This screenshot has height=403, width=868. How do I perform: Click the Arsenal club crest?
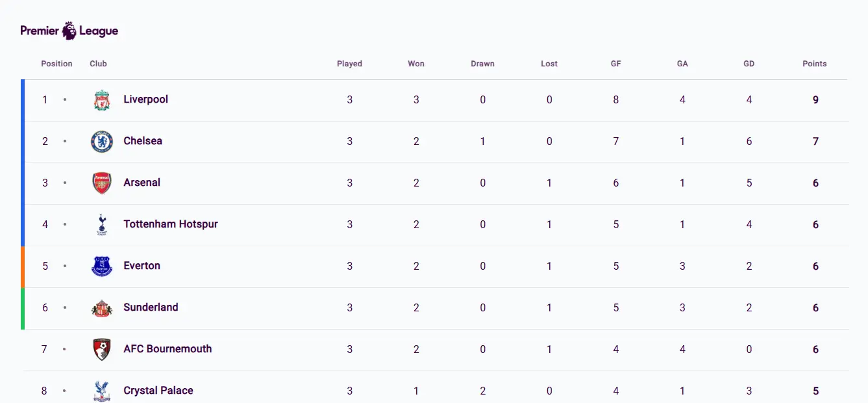click(101, 183)
